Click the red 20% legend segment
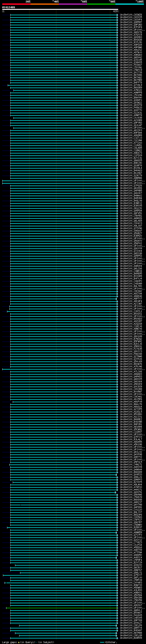This screenshot has height=644, width=146. point(16,4)
